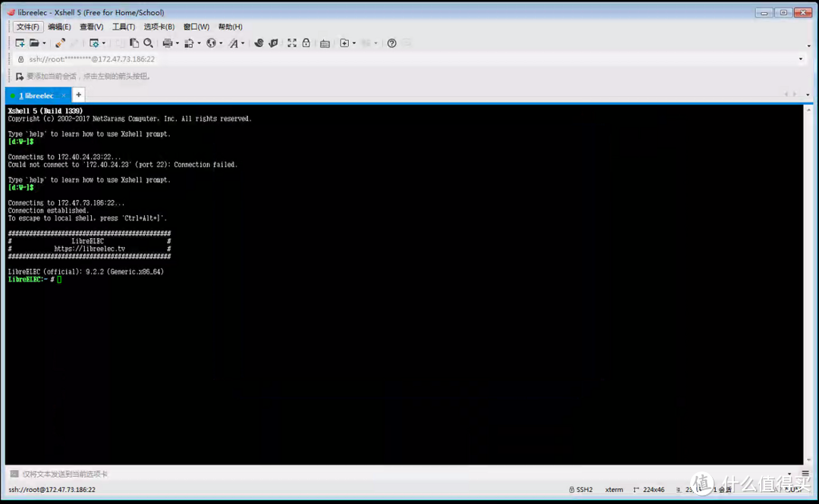Click the terminal vertical scrollbar

coord(808,285)
